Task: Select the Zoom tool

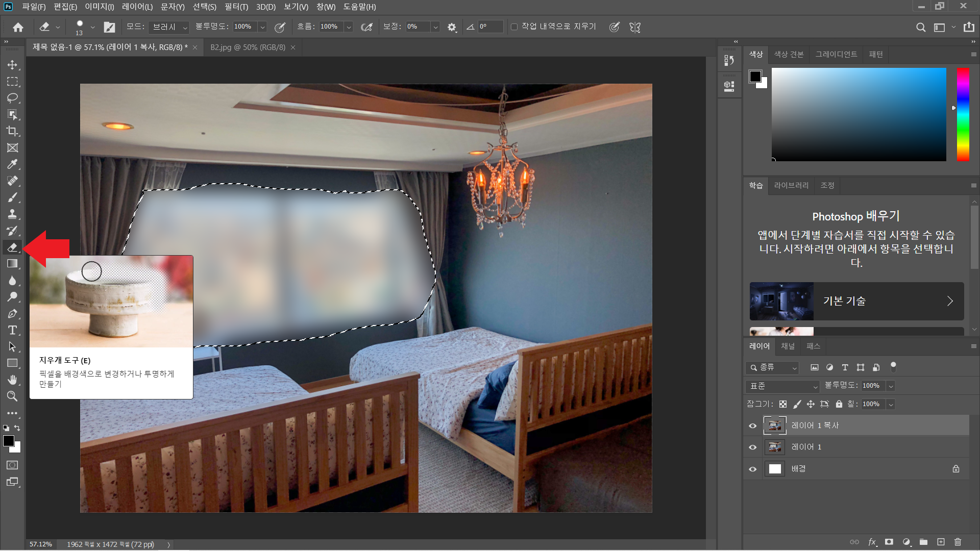Action: [x=12, y=396]
